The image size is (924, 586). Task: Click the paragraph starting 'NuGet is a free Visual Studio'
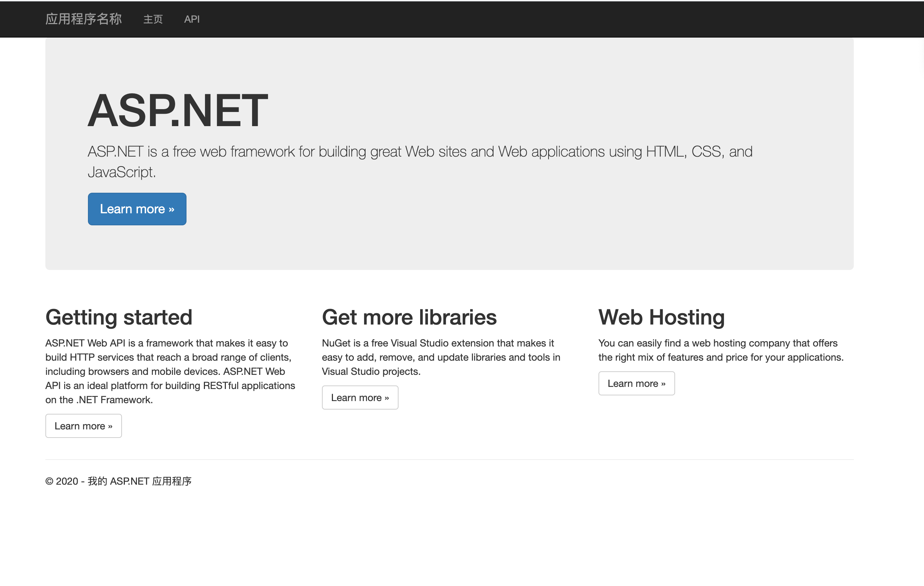(441, 357)
